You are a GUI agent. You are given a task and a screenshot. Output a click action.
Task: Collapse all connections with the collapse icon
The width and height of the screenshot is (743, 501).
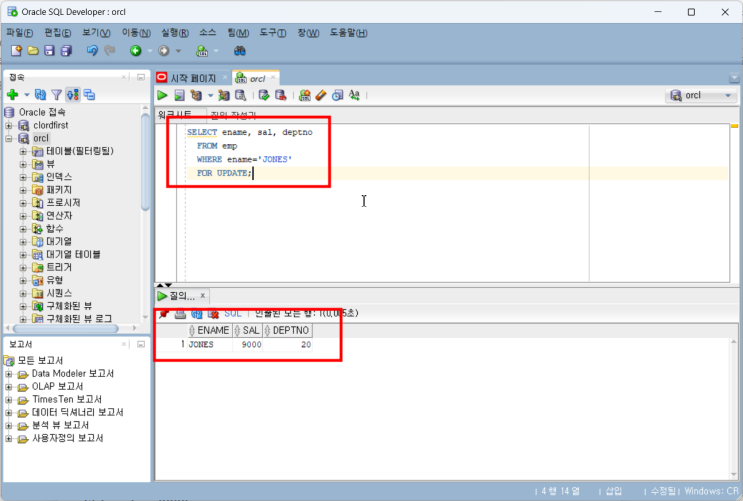pyautogui.click(x=89, y=95)
